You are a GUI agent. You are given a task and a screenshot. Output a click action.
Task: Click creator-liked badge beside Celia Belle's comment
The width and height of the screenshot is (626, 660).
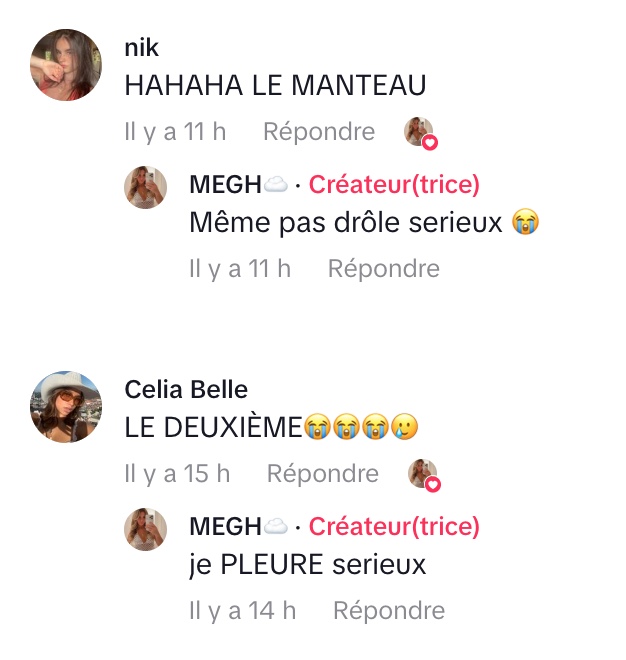(x=425, y=475)
